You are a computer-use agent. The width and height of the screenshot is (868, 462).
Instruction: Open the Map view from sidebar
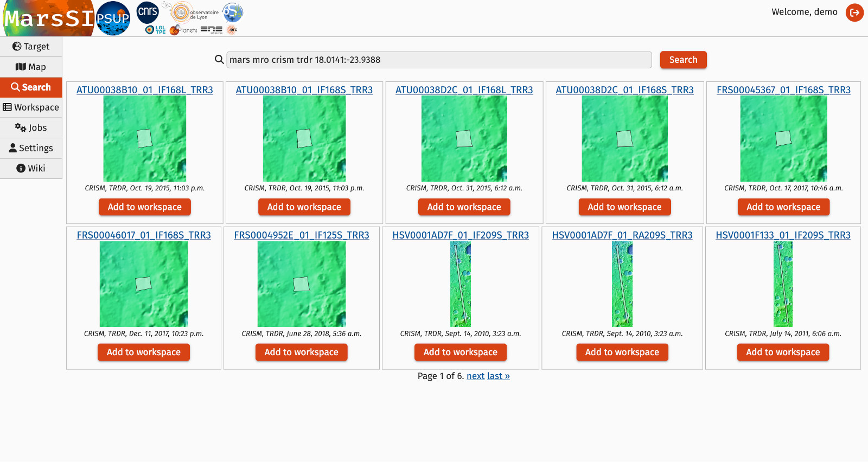31,67
